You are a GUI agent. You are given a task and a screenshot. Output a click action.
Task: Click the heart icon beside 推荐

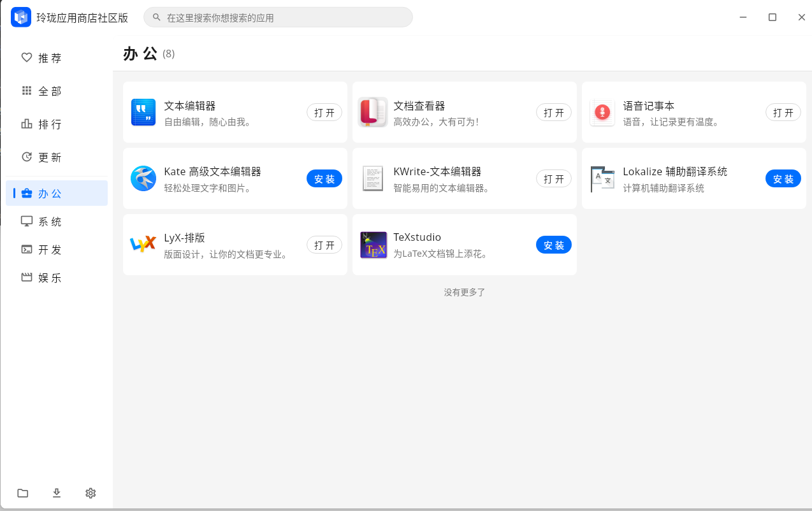[27, 57]
